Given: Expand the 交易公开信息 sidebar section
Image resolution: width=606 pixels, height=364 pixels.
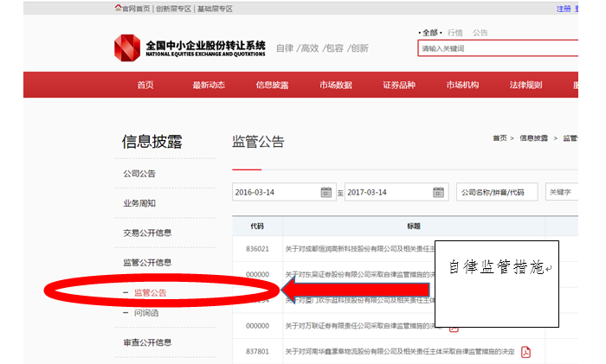Looking at the screenshot, I should 147,233.
